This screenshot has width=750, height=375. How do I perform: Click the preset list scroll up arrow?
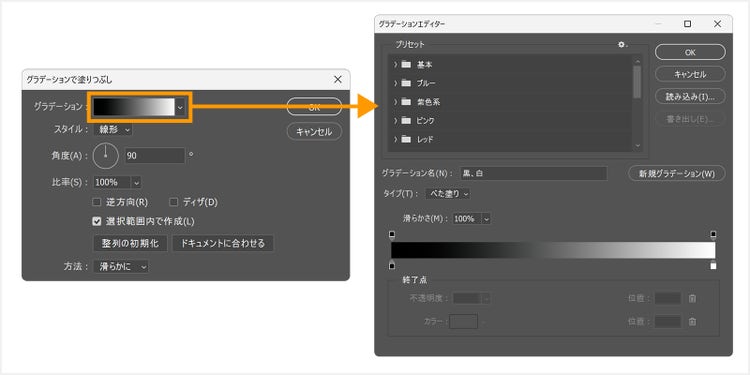pos(637,61)
